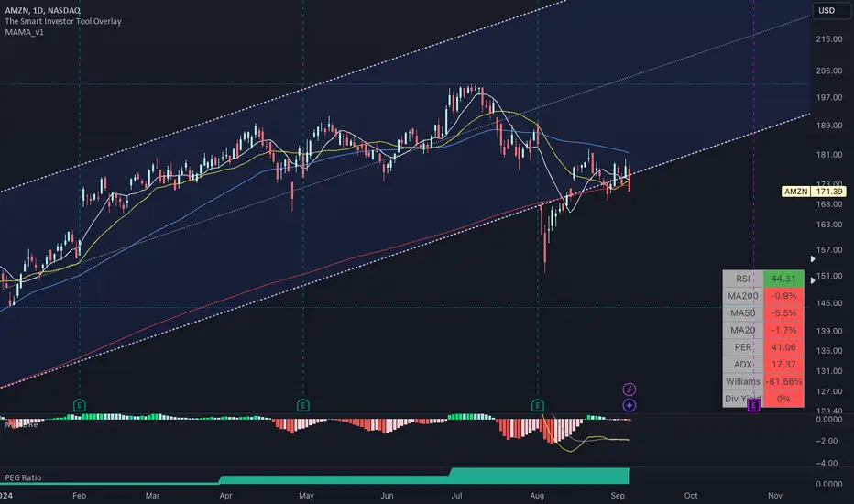The image size is (854, 504).
Task: Click the PER value 41.06
Action: [x=783, y=347]
